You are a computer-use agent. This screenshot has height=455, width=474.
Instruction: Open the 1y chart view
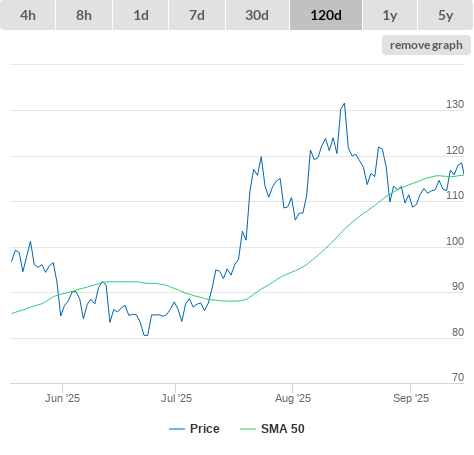point(390,15)
